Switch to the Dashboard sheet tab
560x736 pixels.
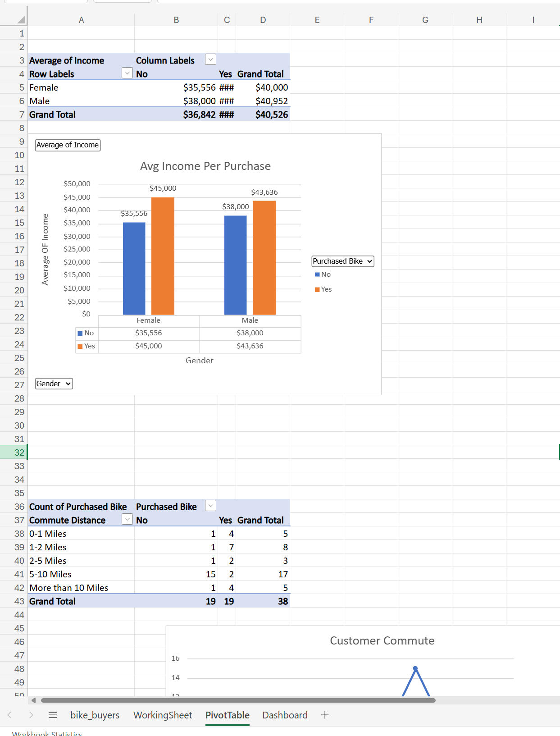[285, 715]
